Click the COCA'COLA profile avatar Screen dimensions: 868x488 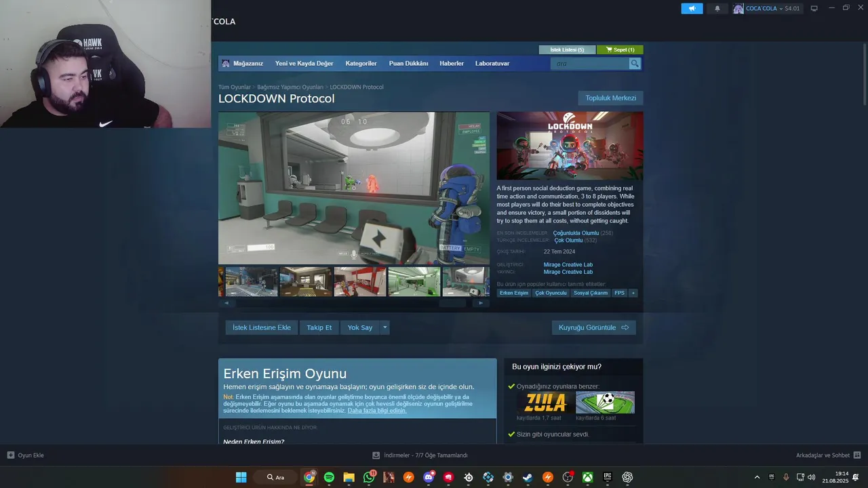(738, 9)
